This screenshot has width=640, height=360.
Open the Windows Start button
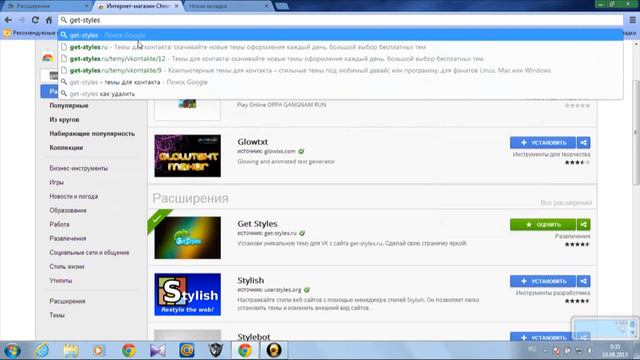(x=12, y=351)
